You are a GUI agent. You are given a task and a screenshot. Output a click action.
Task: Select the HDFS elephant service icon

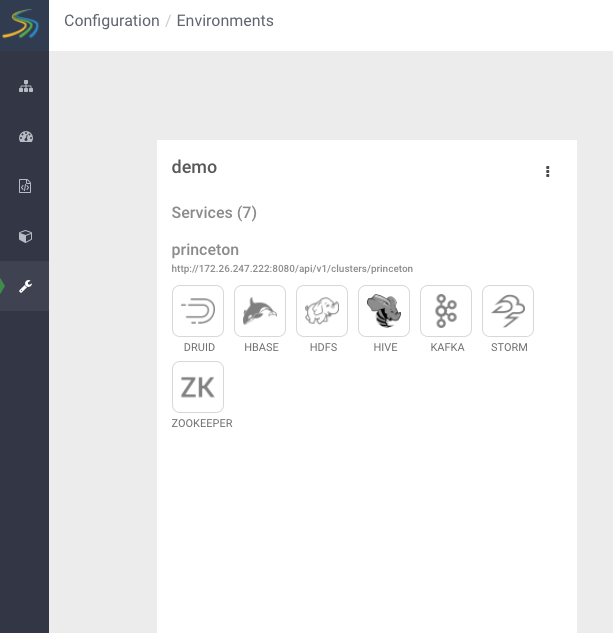[322, 311]
